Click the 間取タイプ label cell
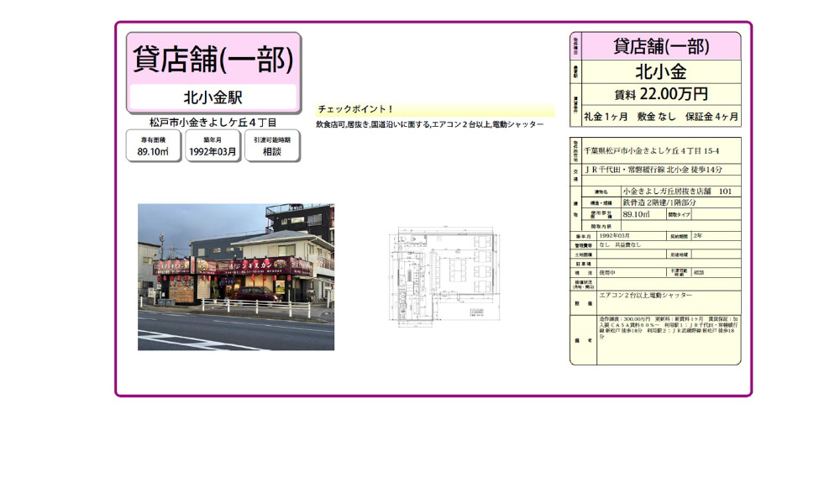Screen dimensions: 840x504 (679, 214)
